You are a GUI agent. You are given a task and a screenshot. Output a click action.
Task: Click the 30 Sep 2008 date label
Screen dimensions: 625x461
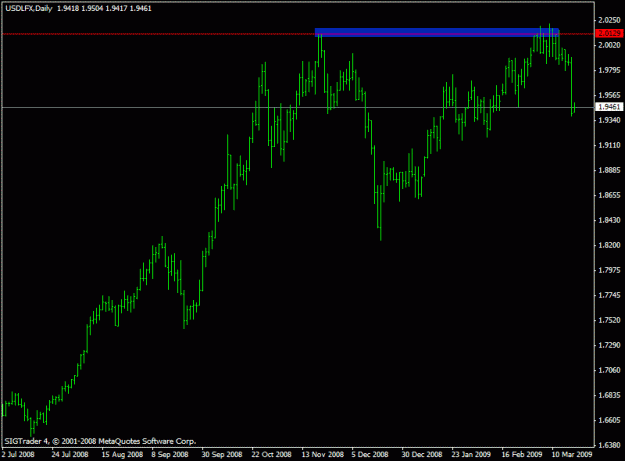coord(222,454)
